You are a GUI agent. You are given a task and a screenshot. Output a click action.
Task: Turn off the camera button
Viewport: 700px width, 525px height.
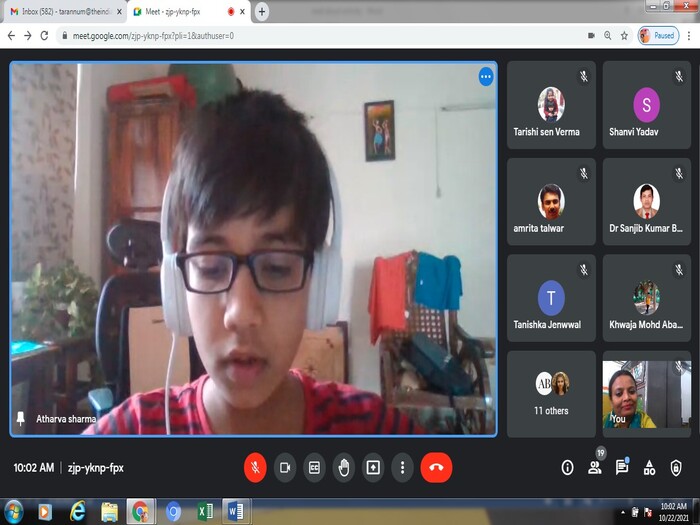285,467
